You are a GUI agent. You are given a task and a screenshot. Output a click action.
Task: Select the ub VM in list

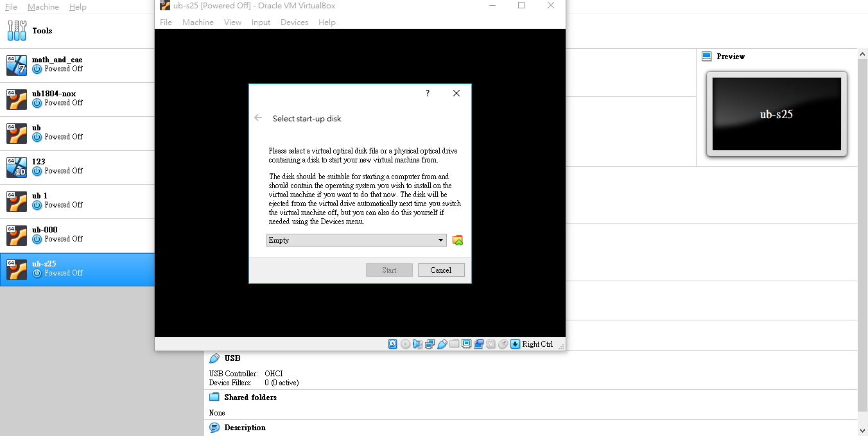77,134
